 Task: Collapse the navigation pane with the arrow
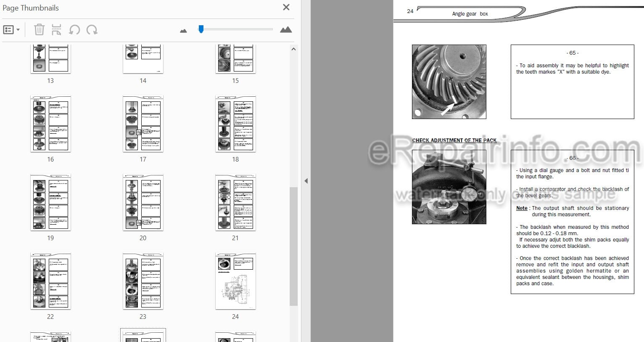(306, 181)
